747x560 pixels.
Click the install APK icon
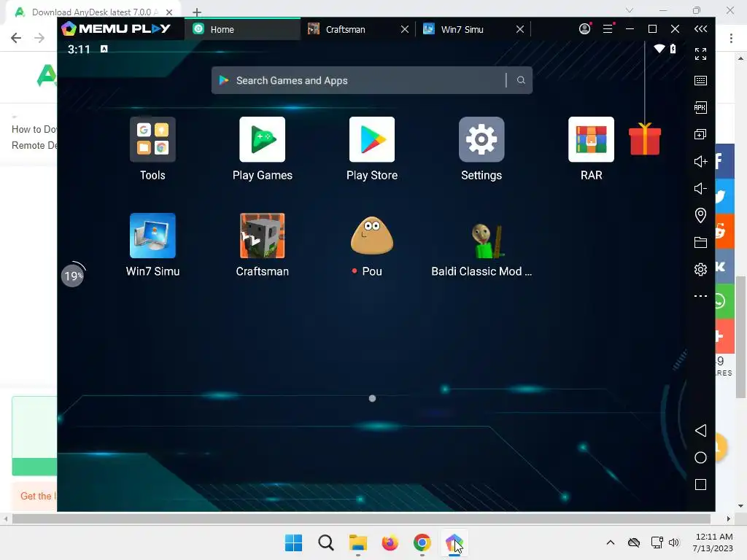(700, 108)
